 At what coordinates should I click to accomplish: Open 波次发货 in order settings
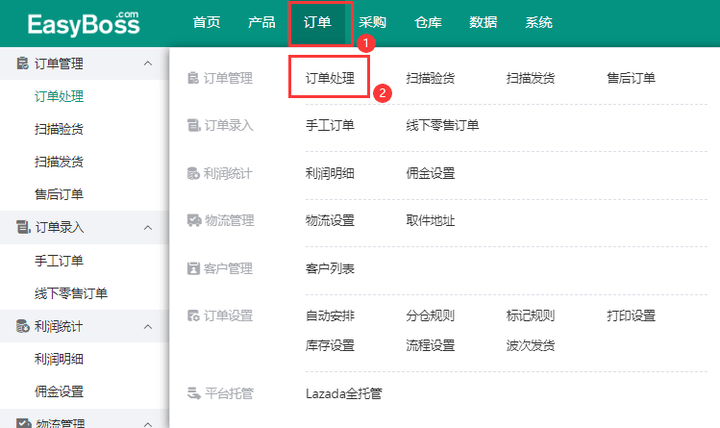click(531, 346)
